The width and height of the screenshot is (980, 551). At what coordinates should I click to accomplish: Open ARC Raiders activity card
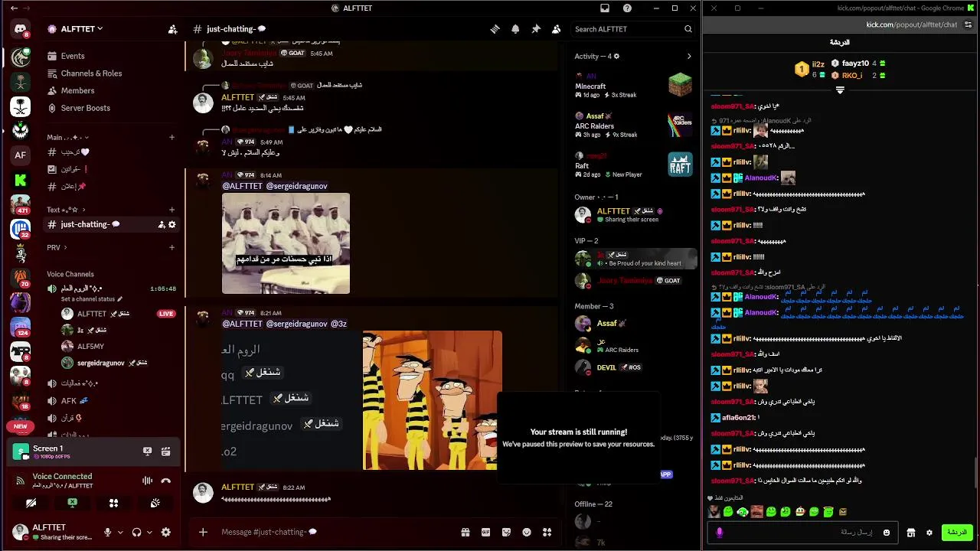634,124
